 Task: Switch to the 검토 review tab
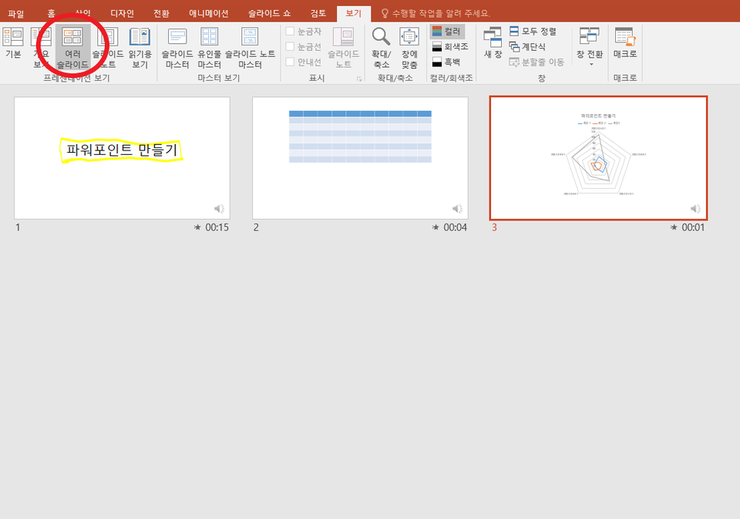(x=318, y=13)
